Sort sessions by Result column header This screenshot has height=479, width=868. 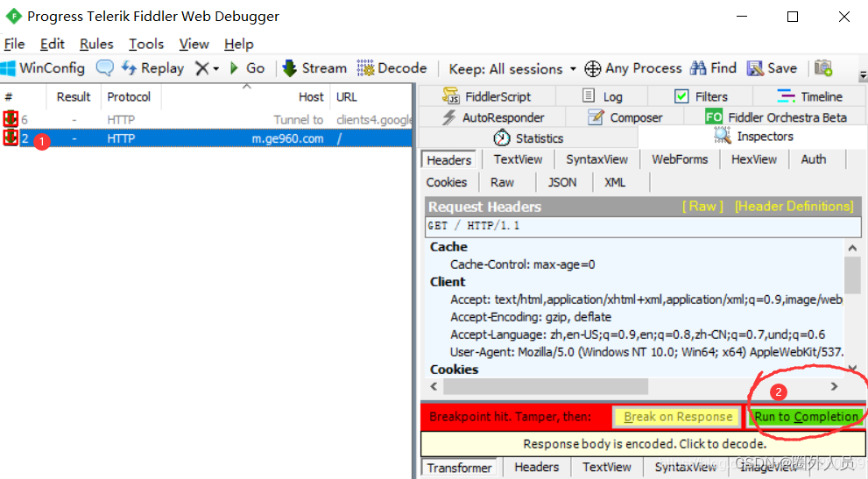click(x=73, y=97)
